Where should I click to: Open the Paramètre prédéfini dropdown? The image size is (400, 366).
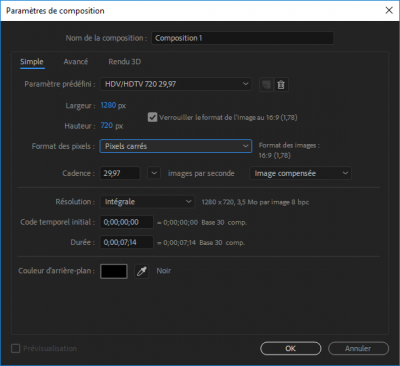tap(176, 84)
